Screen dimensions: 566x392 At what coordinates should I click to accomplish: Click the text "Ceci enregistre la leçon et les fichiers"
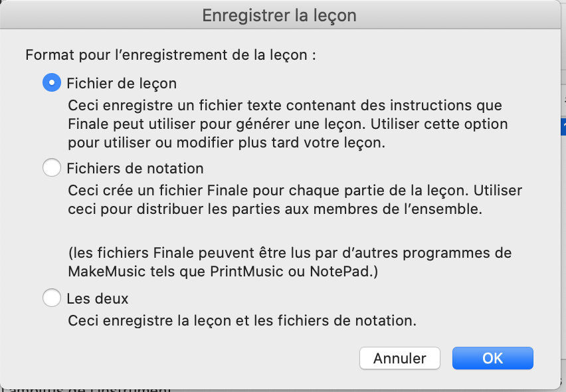[242, 320]
